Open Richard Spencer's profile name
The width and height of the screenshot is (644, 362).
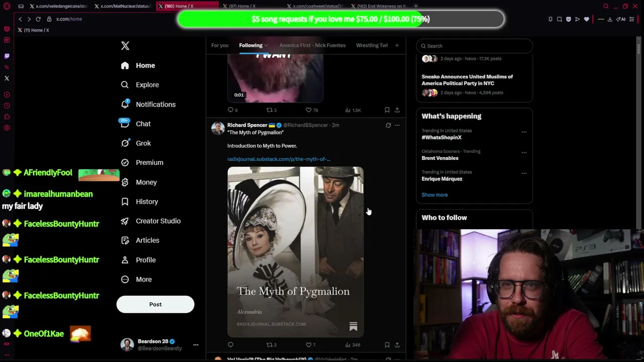click(x=248, y=125)
